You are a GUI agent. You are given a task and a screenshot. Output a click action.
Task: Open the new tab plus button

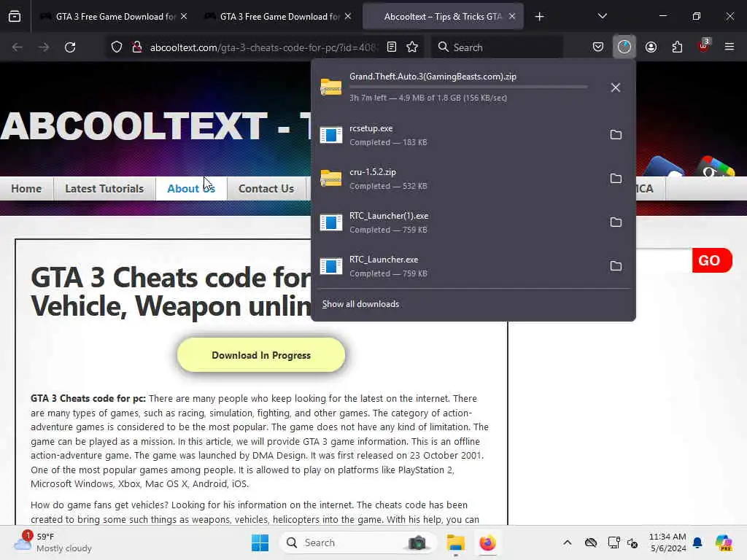pyautogui.click(x=539, y=17)
